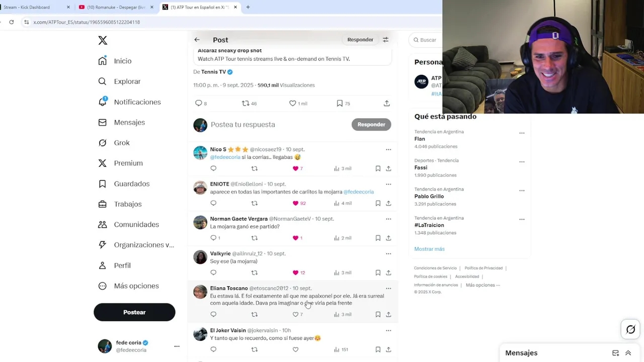Click Mostrar más under trends
This screenshot has width=644, height=362.
click(429, 249)
